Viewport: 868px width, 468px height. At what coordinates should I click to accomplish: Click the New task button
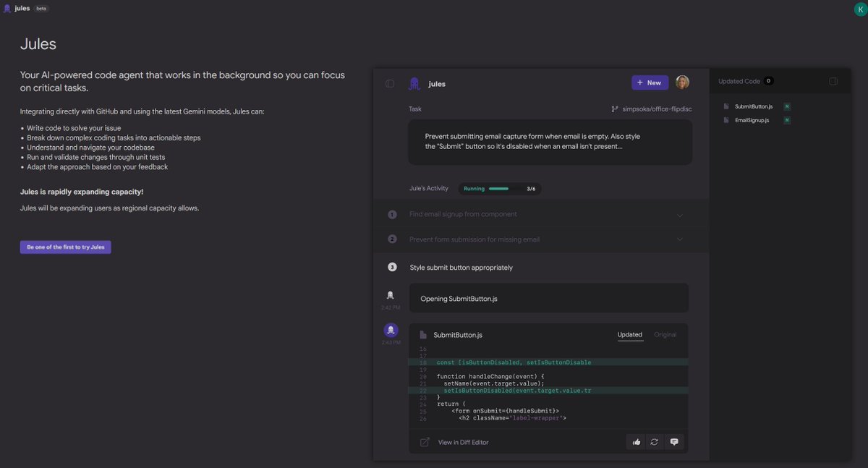click(650, 82)
